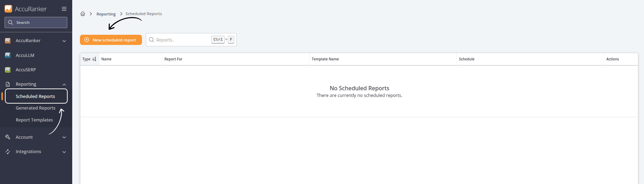This screenshot has width=644, height=184.
Task: Collapse sidebar with hamburger menu icon
Action: (x=64, y=9)
